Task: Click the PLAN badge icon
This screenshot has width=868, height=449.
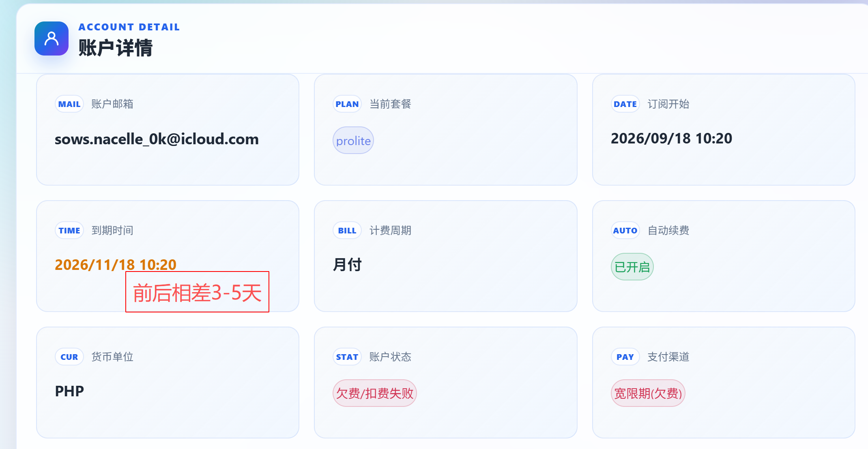Action: (x=347, y=104)
